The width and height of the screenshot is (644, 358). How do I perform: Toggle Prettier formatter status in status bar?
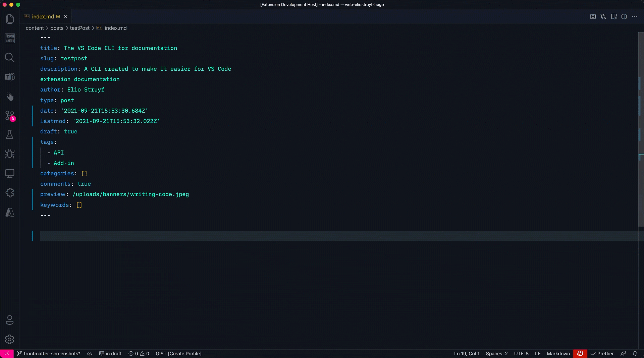pos(602,354)
